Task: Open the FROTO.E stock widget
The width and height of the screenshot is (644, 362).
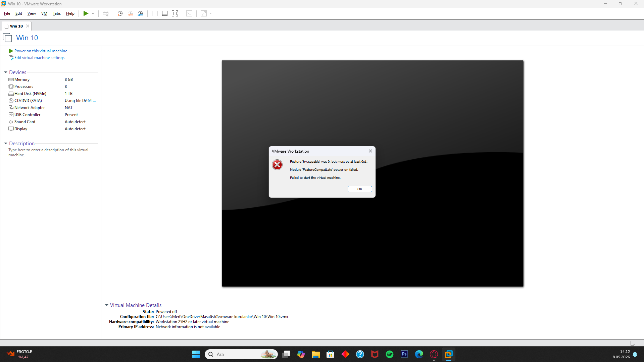Action: pos(20,354)
